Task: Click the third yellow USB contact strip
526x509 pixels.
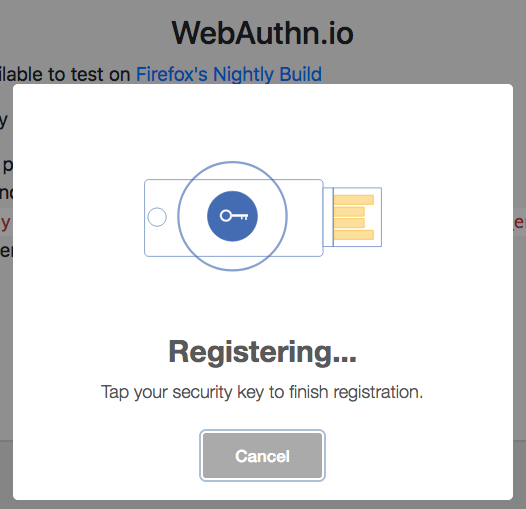Action: [x=349, y=223]
